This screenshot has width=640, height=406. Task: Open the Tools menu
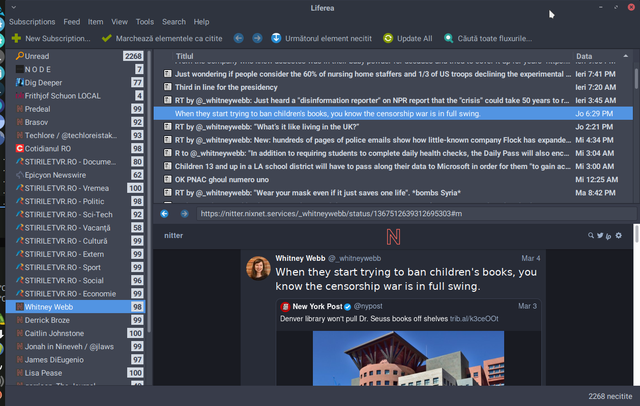[145, 22]
